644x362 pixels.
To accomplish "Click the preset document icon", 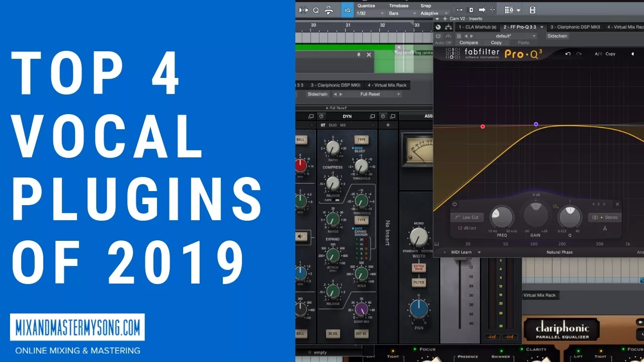I will 459,36.
